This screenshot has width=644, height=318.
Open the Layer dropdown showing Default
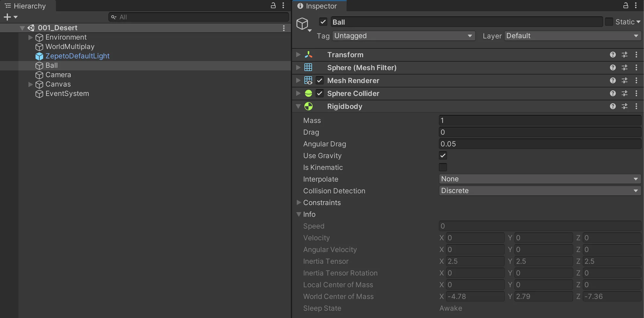[x=573, y=36]
